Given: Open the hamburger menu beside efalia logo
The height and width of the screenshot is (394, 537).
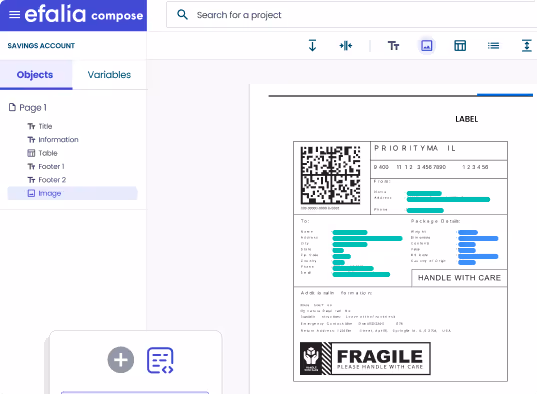Looking at the screenshot, I should click(14, 15).
